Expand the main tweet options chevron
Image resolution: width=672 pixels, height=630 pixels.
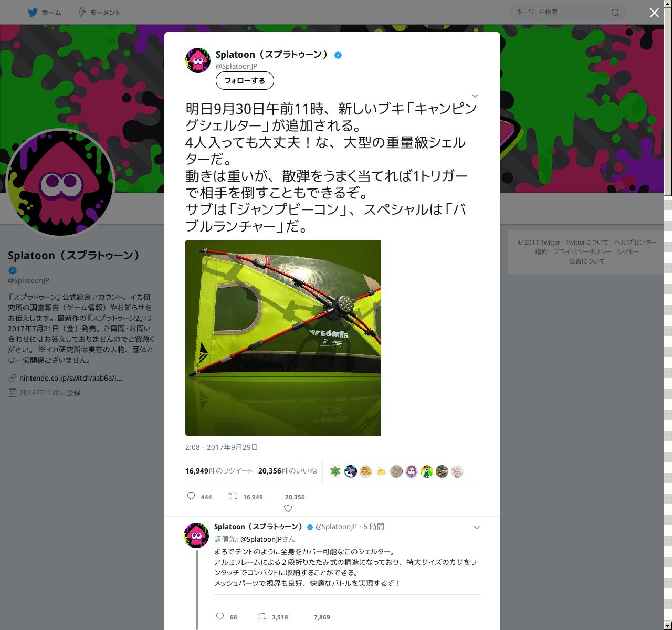[475, 96]
